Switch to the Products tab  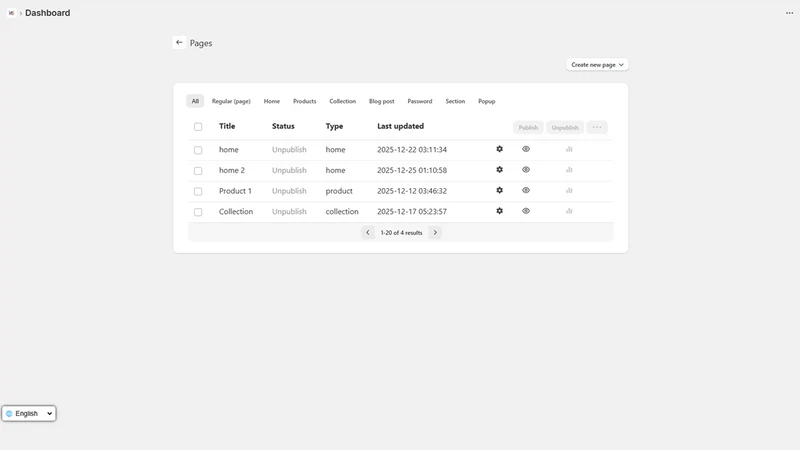coord(305,101)
